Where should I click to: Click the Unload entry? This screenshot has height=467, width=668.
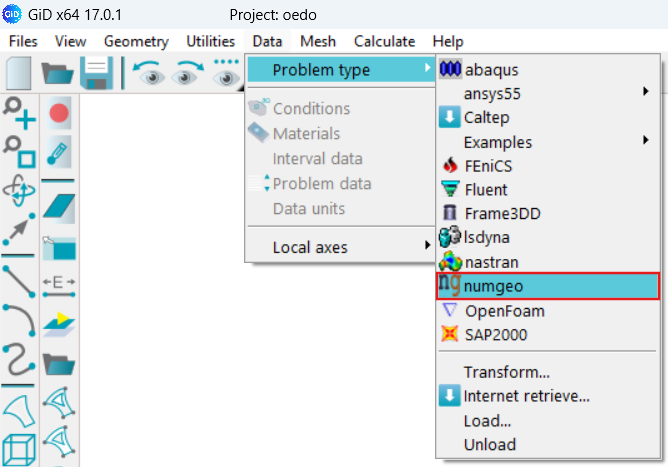tap(548, 445)
